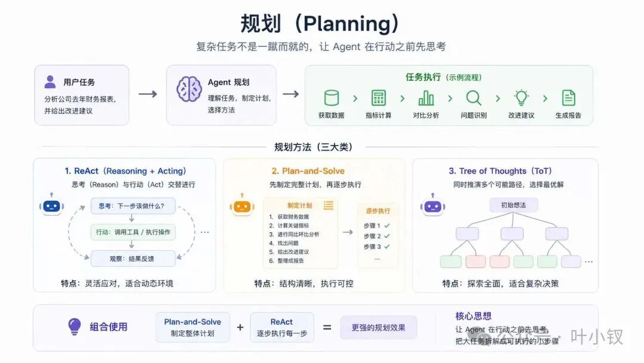The height and width of the screenshot is (363, 644).
Task: Click the 特点：灵活应对，适合动态环境 text
Action: point(117,283)
